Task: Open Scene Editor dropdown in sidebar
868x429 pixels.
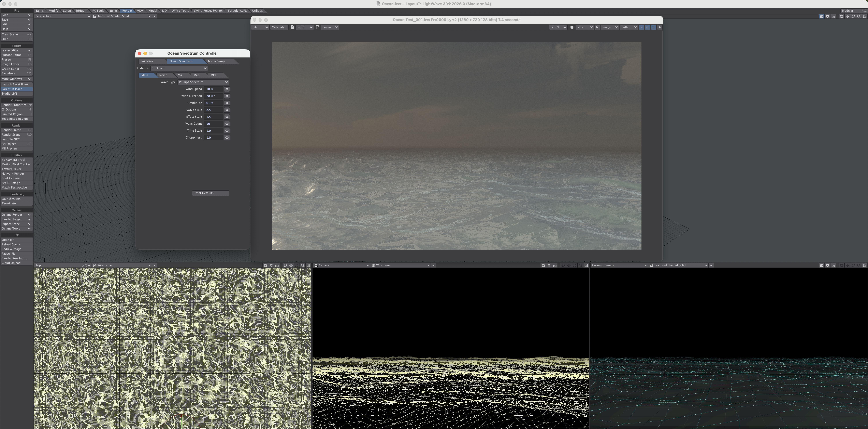Action: pos(16,50)
